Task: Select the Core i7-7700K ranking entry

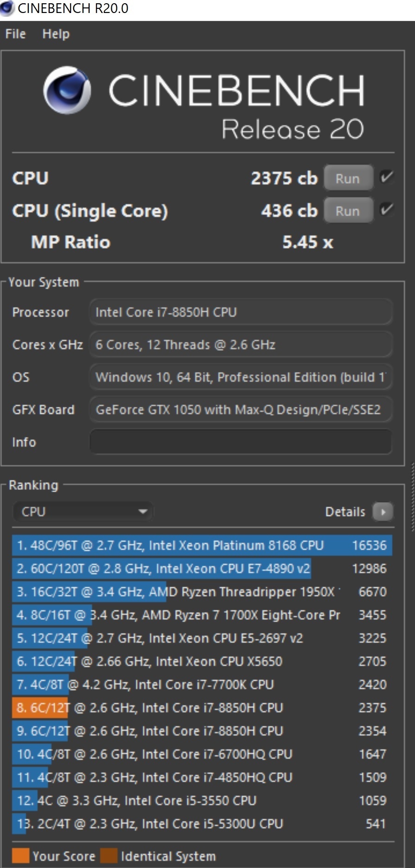Action: pos(202,684)
